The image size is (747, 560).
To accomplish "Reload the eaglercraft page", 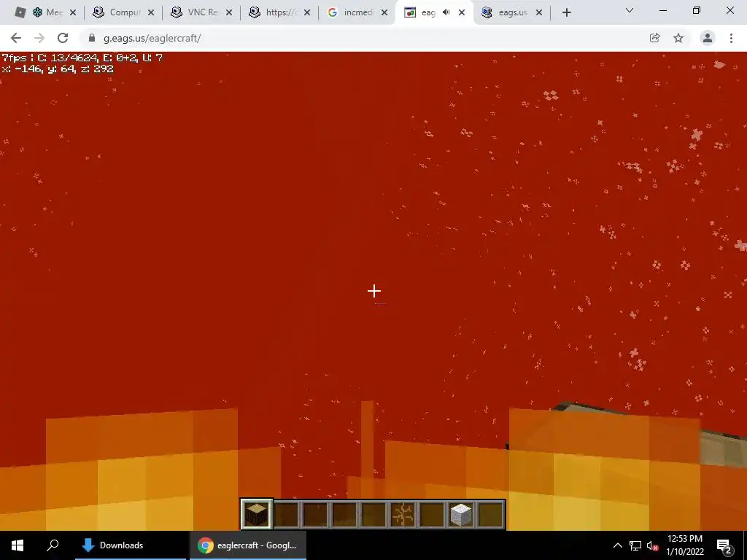I will [63, 38].
